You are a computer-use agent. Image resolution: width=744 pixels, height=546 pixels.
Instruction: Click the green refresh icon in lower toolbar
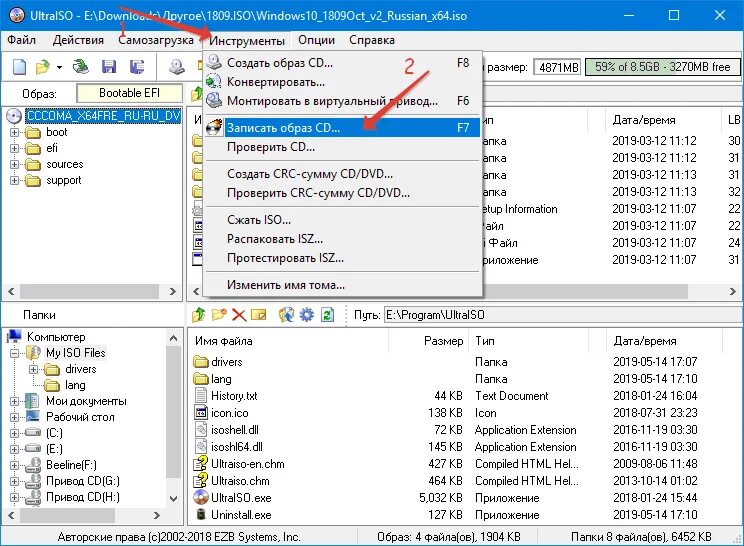(327, 315)
